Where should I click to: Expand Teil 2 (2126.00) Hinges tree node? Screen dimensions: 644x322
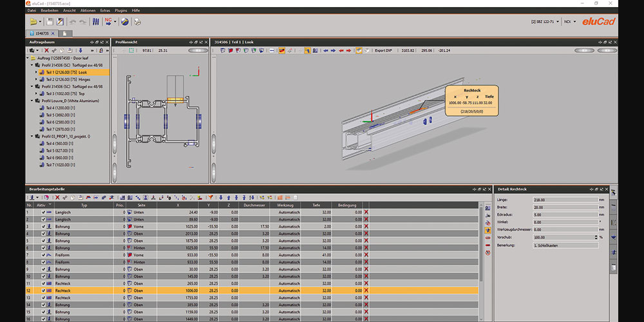[36, 80]
